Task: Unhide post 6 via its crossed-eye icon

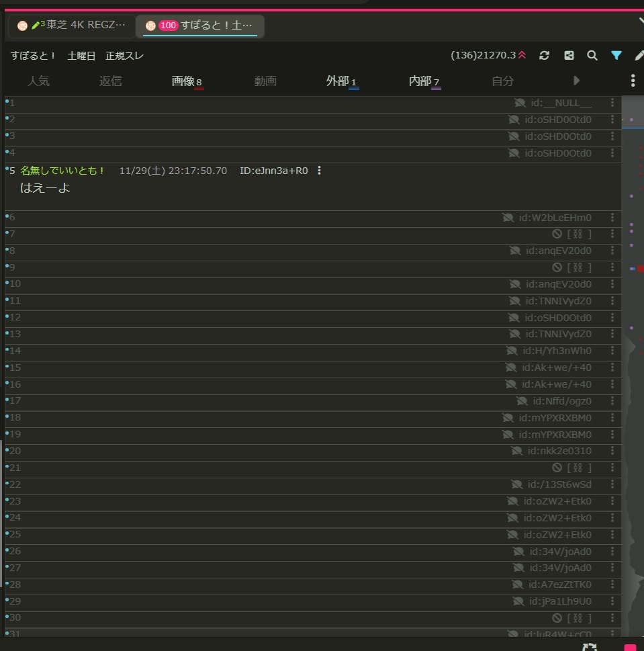Action: pos(508,218)
